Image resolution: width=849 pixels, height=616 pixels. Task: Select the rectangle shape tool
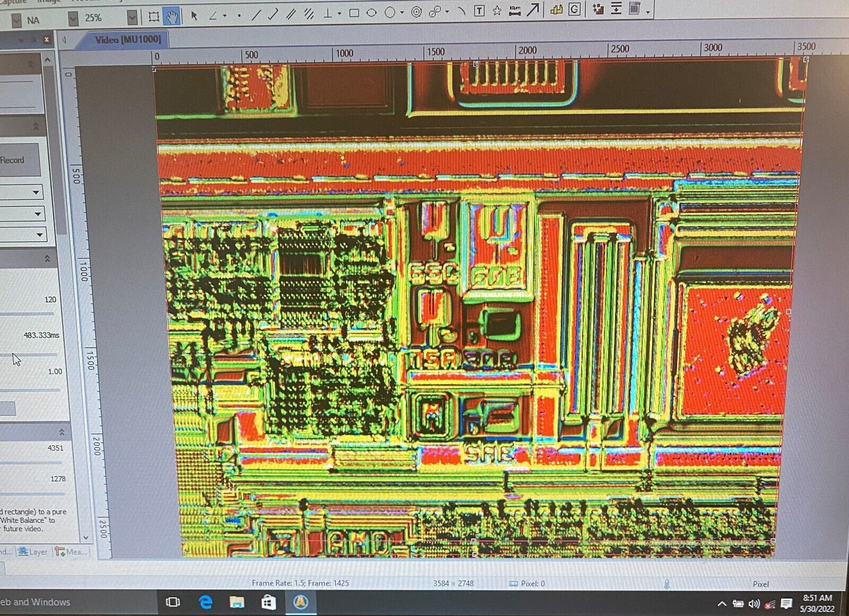click(354, 12)
